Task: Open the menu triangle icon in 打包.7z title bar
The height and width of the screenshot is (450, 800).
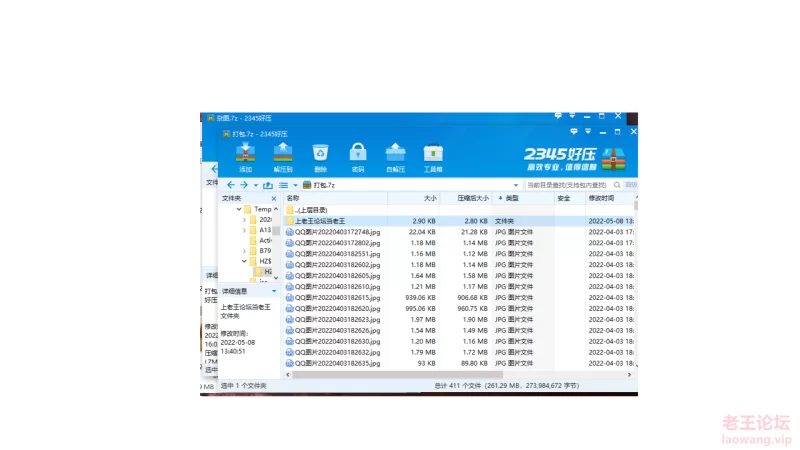Action: pyautogui.click(x=588, y=132)
